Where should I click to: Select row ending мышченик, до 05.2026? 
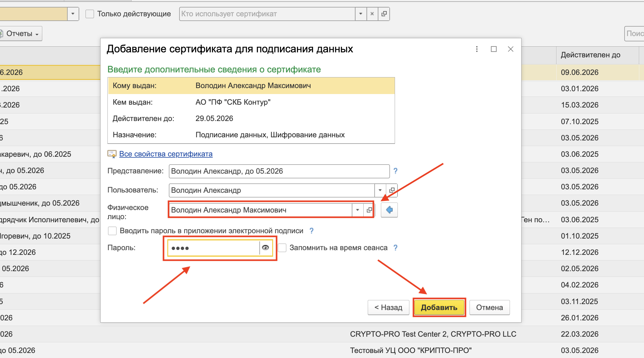pyautogui.click(x=50, y=203)
